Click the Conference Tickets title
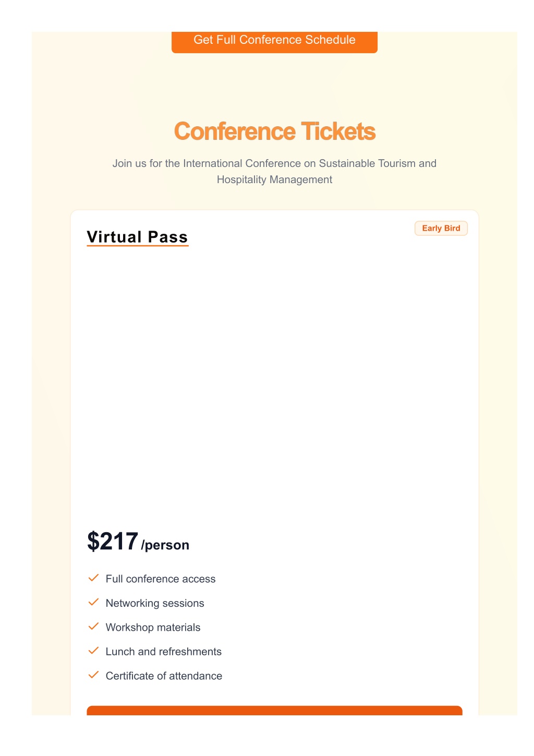This screenshot has width=534, height=756. point(274,131)
